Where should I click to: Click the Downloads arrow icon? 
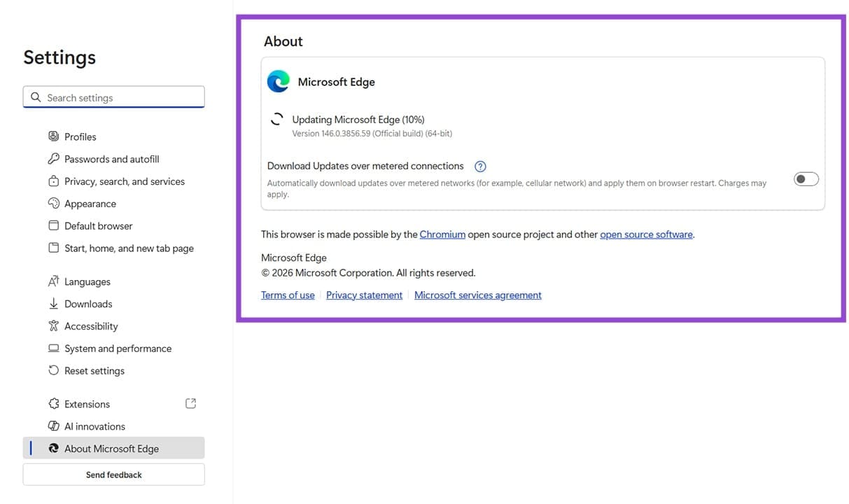tap(54, 304)
